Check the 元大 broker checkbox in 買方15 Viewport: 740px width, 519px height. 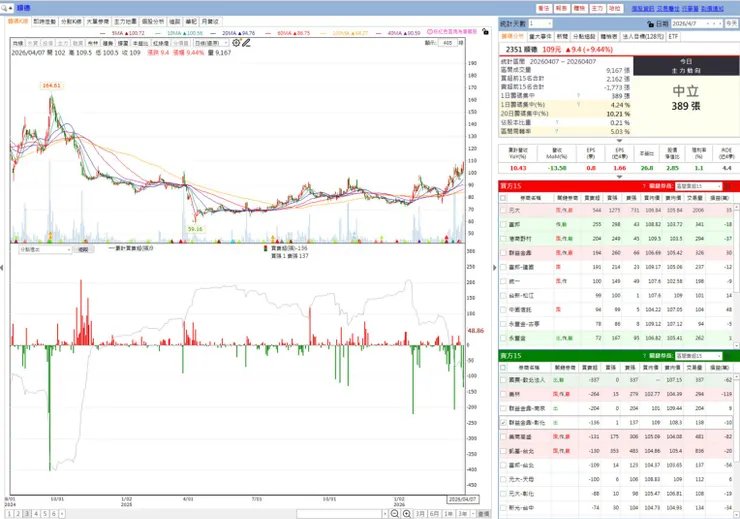coord(503,210)
